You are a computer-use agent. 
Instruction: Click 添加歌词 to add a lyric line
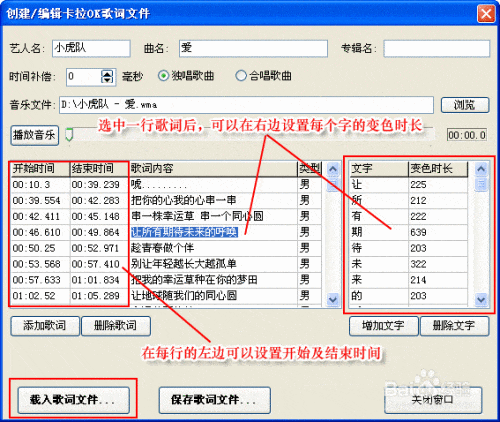click(45, 326)
